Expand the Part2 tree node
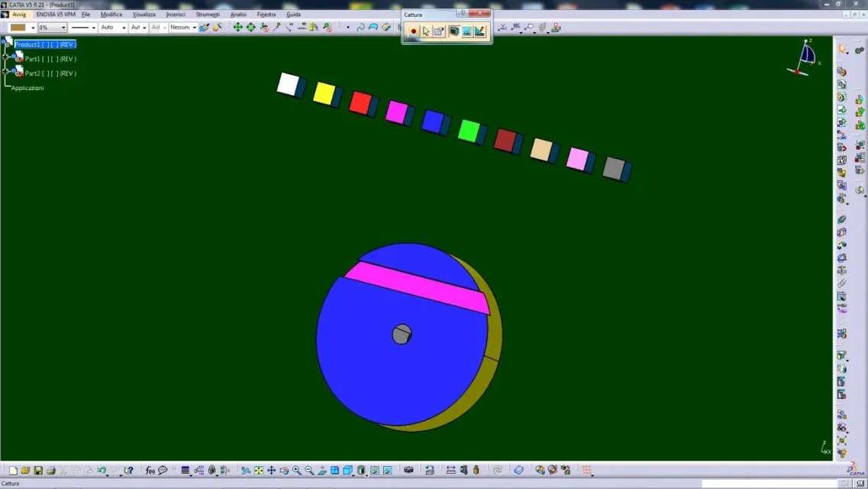Screen dimensions: 868x489 click(5, 72)
